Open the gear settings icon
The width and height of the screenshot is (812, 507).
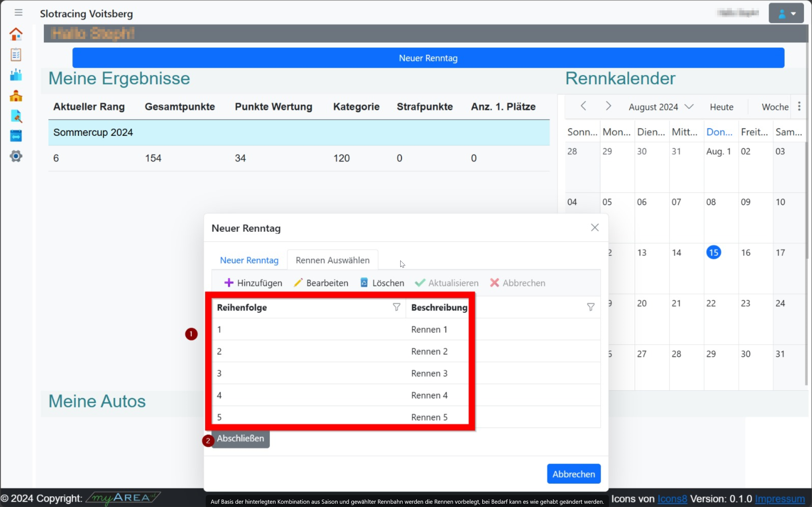tap(16, 156)
